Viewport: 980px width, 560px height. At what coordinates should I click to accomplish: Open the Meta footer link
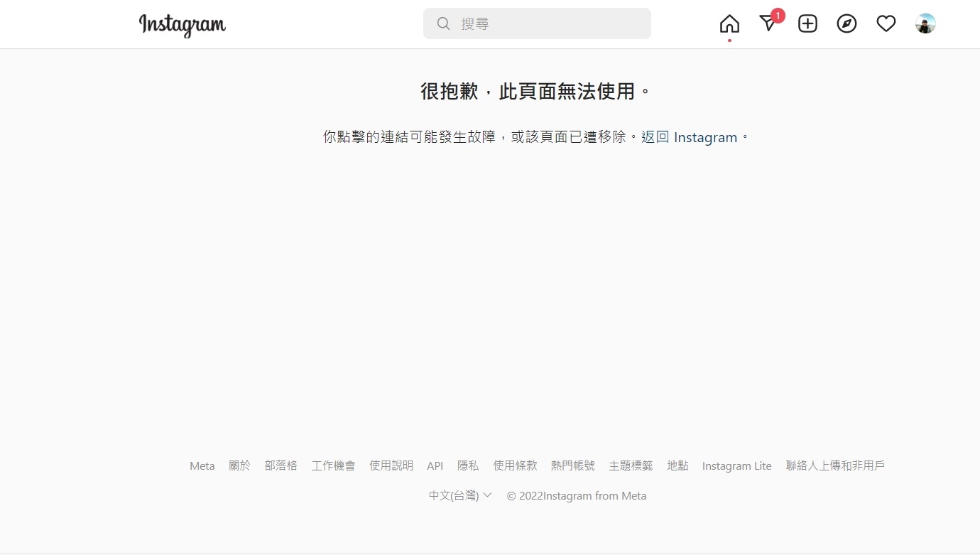[202, 465]
